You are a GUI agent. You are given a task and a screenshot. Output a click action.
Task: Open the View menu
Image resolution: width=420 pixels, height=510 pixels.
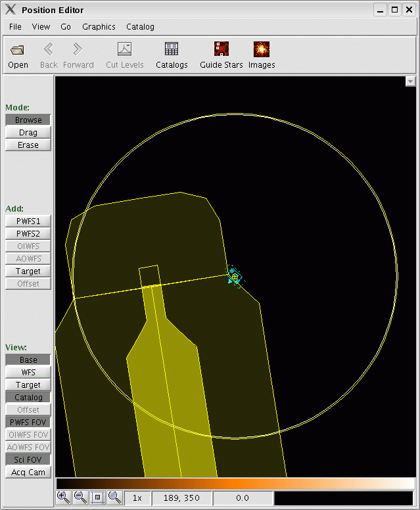tap(41, 27)
